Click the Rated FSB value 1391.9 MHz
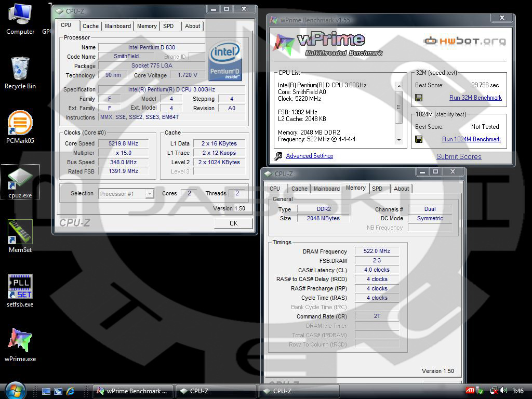Viewport: 532px width, 399px height. pyautogui.click(x=124, y=171)
